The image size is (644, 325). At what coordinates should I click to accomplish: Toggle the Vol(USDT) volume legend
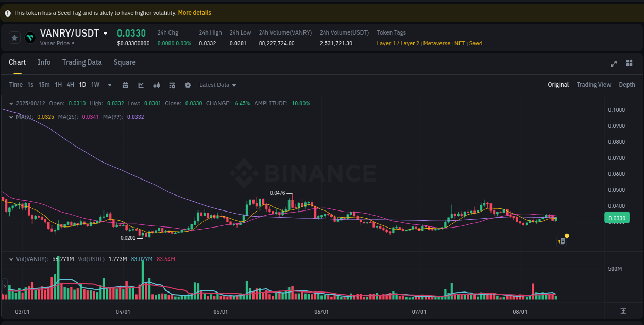(x=91, y=259)
